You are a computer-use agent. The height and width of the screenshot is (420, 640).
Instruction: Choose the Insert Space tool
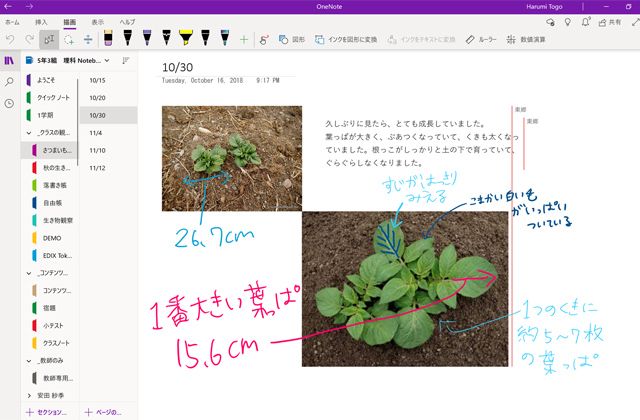(88, 40)
